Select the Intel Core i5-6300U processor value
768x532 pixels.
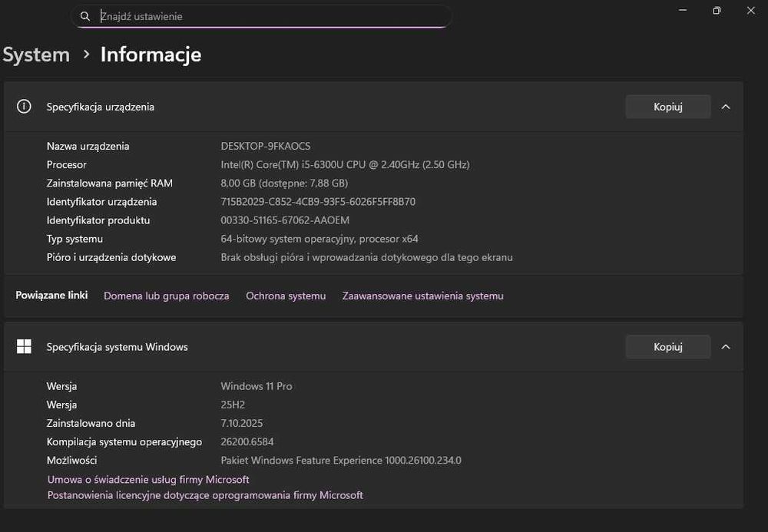345,164
